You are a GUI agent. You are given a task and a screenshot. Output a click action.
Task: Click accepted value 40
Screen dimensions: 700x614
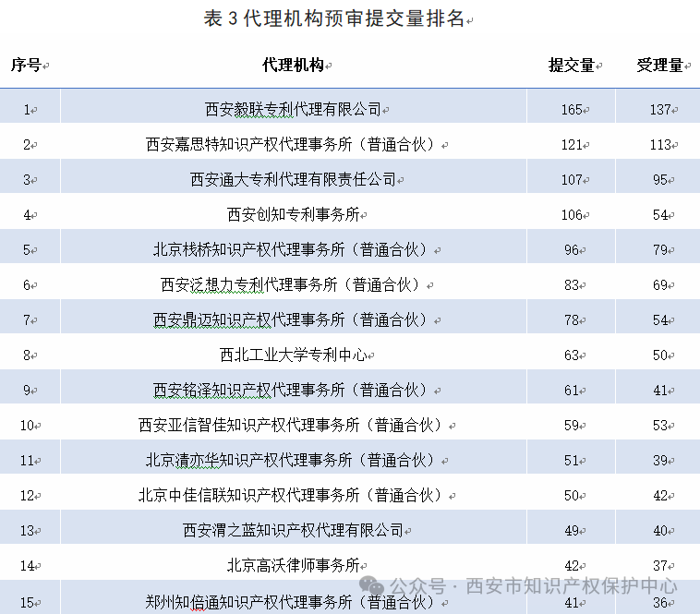pos(660,531)
